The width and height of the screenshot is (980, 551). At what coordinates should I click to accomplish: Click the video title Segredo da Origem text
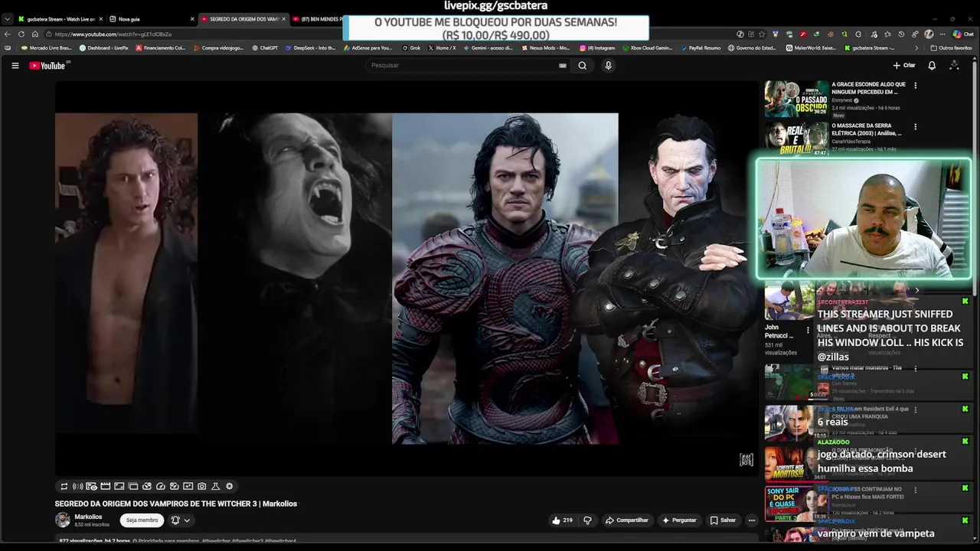(175, 504)
